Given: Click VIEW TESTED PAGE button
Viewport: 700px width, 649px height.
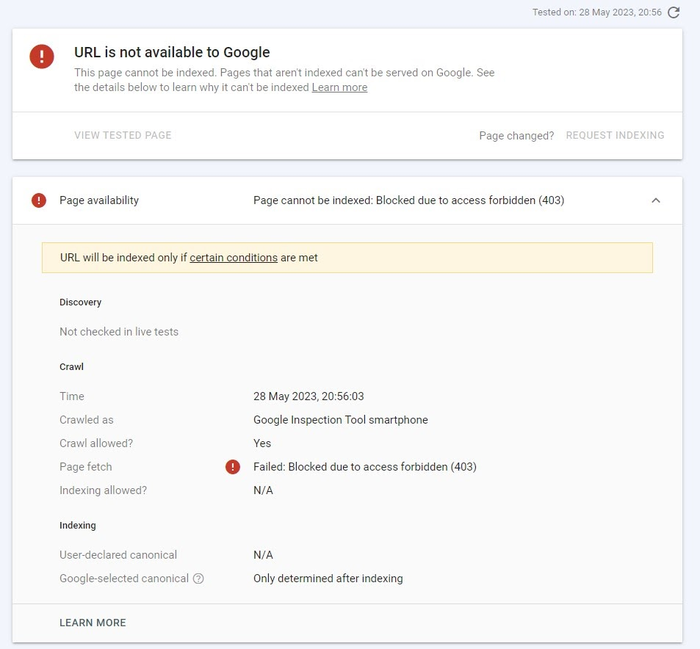Looking at the screenshot, I should click(123, 135).
